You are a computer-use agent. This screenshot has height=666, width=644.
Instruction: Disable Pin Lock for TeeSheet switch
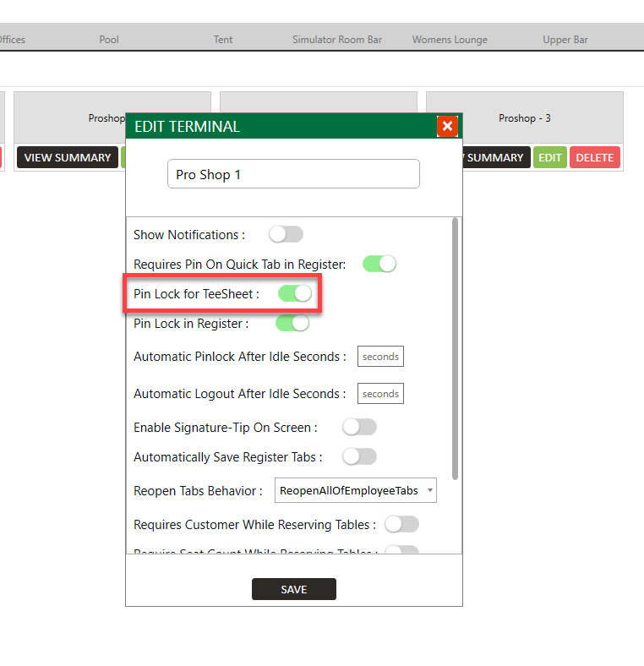(295, 293)
